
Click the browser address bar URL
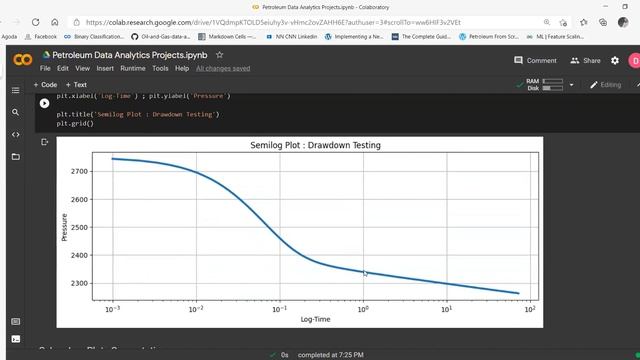(x=273, y=22)
